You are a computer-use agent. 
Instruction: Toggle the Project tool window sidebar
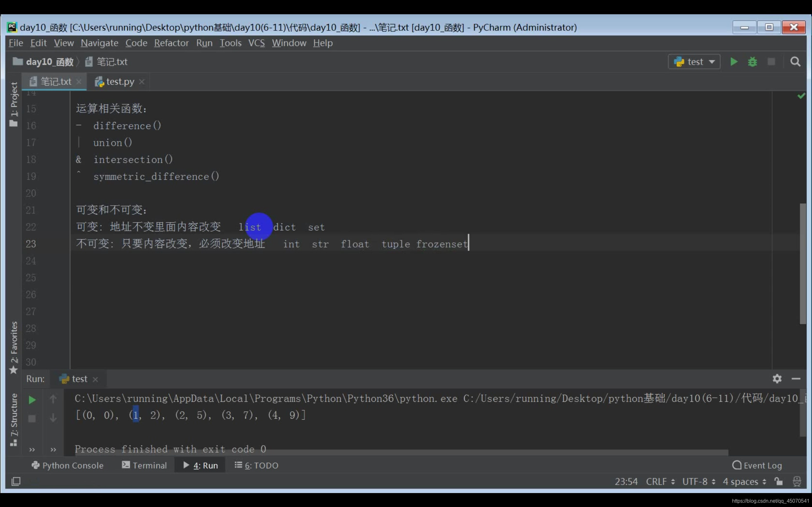point(14,104)
